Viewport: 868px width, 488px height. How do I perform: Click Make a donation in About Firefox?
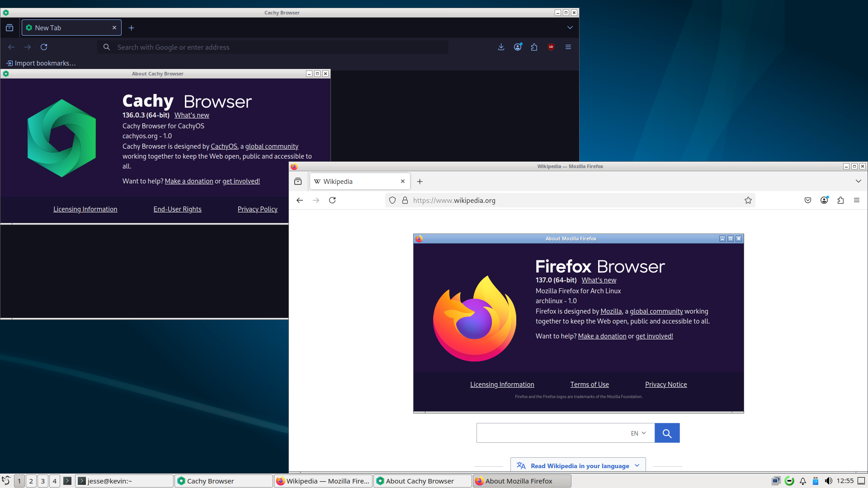602,336
